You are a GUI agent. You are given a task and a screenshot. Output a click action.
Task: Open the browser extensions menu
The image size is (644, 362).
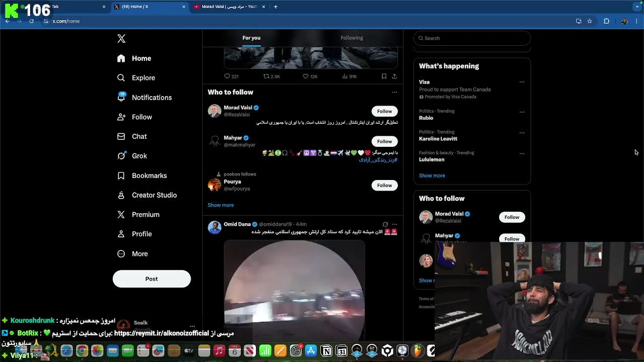[606, 21]
